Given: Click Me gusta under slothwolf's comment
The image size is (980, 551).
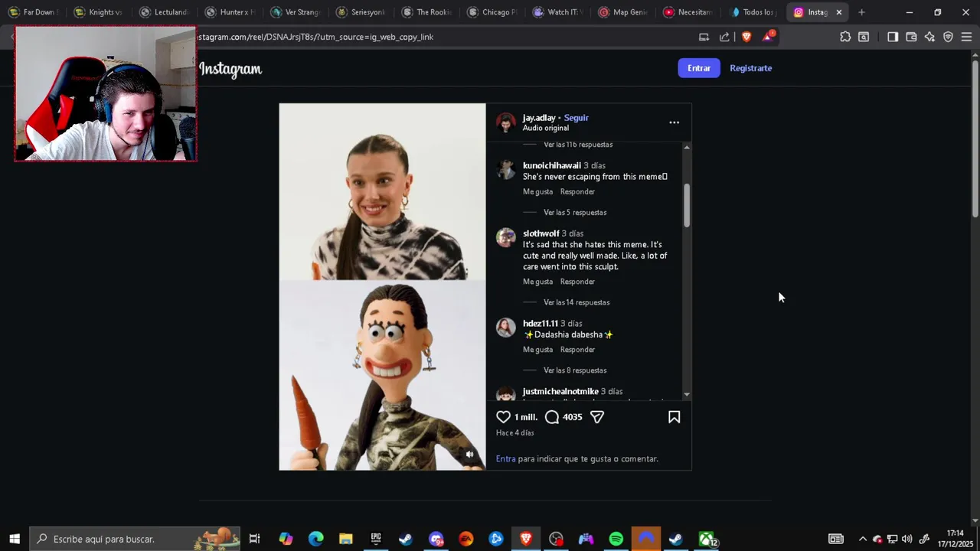Looking at the screenshot, I should point(537,282).
